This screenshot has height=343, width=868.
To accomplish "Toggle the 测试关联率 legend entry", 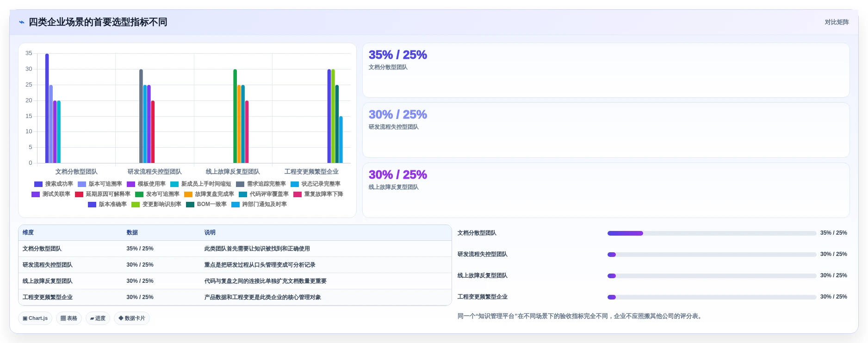I will pos(51,194).
